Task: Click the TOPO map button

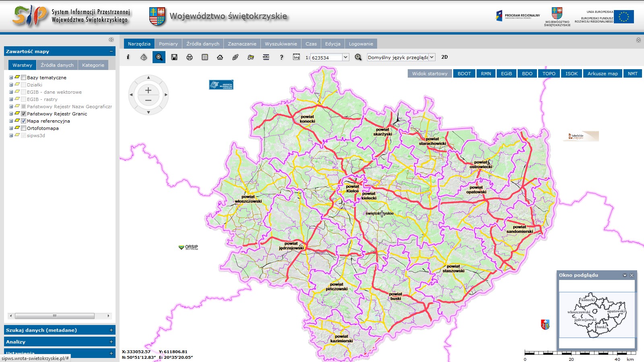Action: pyautogui.click(x=549, y=74)
